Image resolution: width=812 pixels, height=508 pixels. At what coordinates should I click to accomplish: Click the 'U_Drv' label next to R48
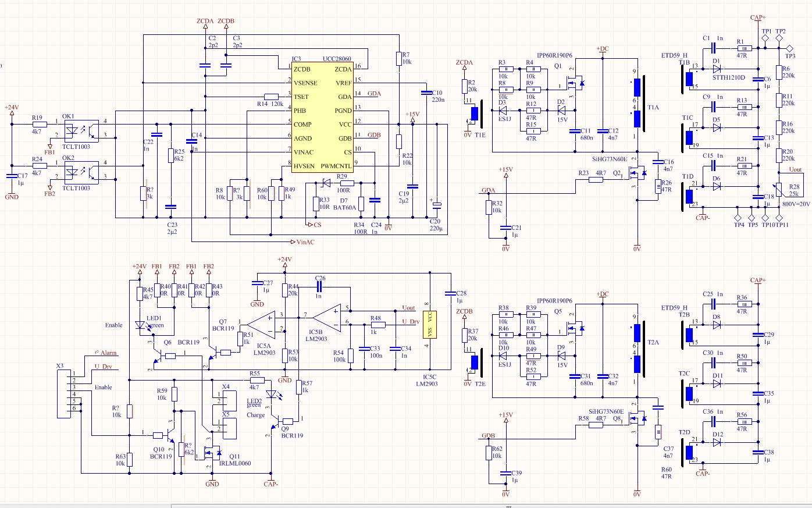[x=411, y=322]
